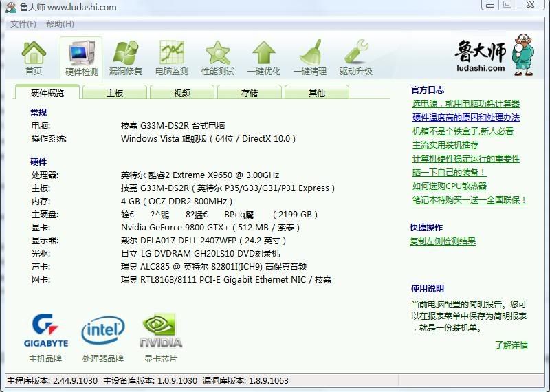
Task: Open the 驱动升级 wrench icon
Action: pyautogui.click(x=356, y=58)
